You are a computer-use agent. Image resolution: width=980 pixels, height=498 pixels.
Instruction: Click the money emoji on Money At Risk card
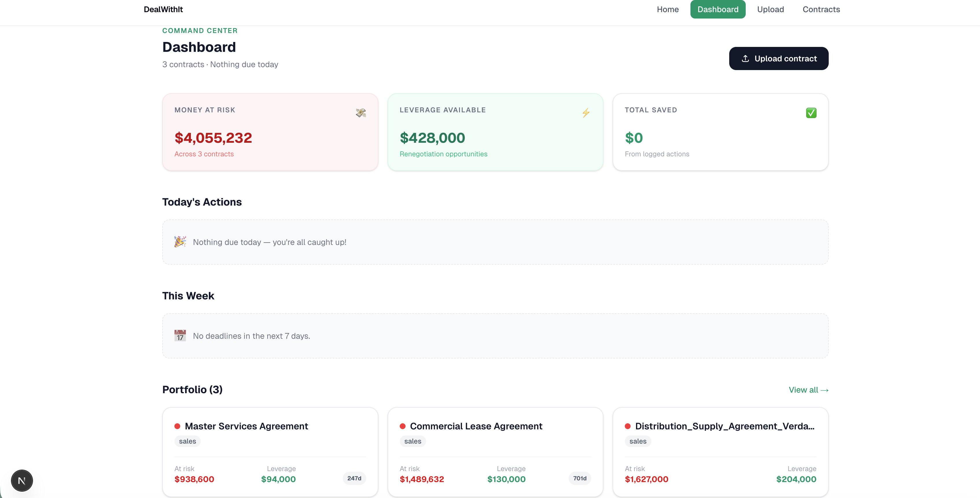pyautogui.click(x=361, y=113)
